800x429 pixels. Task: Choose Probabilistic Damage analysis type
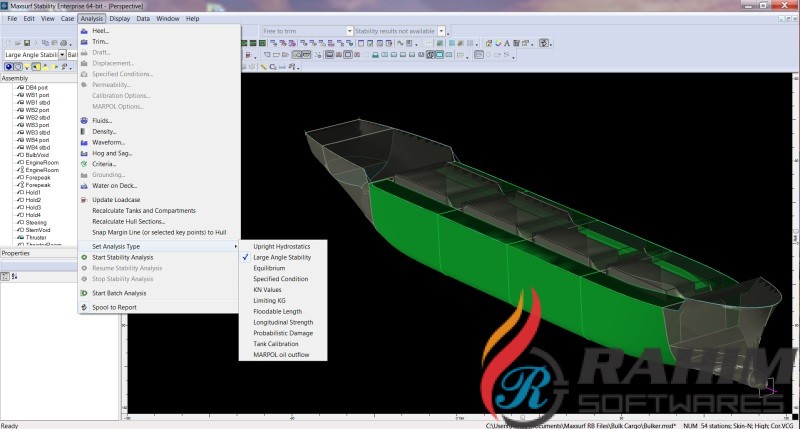(283, 333)
